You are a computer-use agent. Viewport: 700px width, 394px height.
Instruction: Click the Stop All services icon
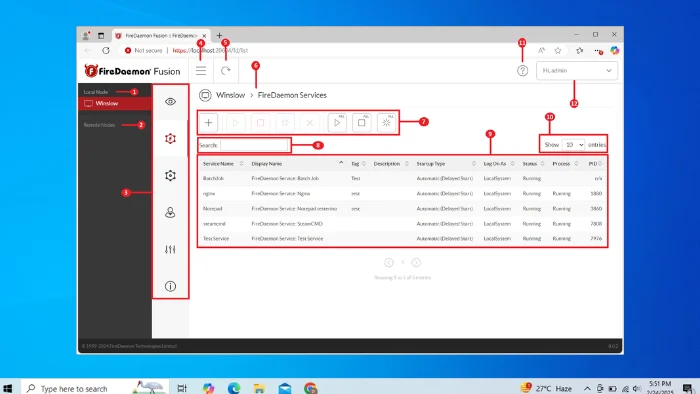tap(362, 123)
